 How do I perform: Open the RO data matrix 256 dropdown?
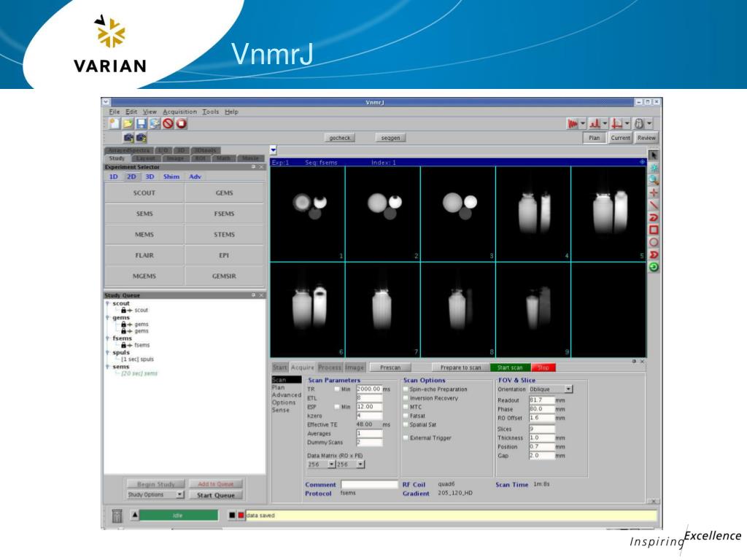(321, 464)
